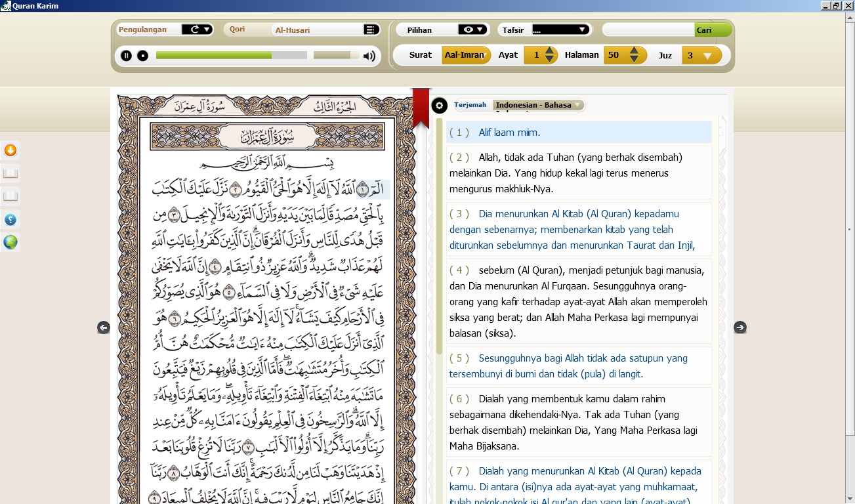Viewport: 855px width, 504px height.
Task: Open the Qori reciter list
Action: pos(372,30)
